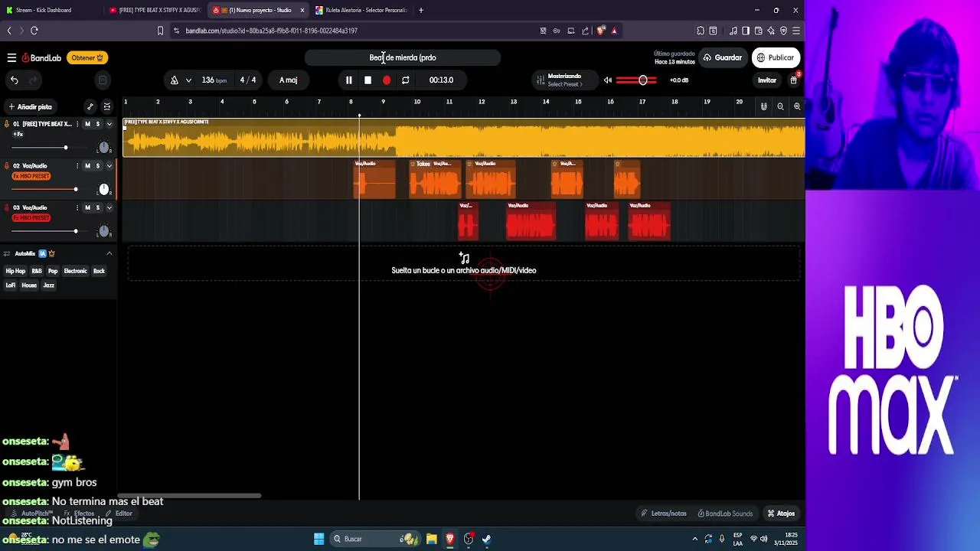
Task: Expand track 03 options chevron
Action: click(x=109, y=207)
